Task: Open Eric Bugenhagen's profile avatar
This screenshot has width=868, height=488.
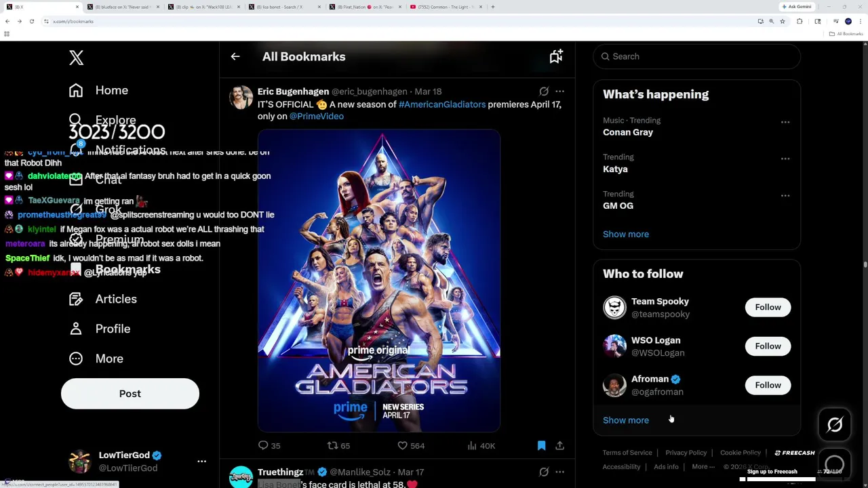Action: pos(241,98)
